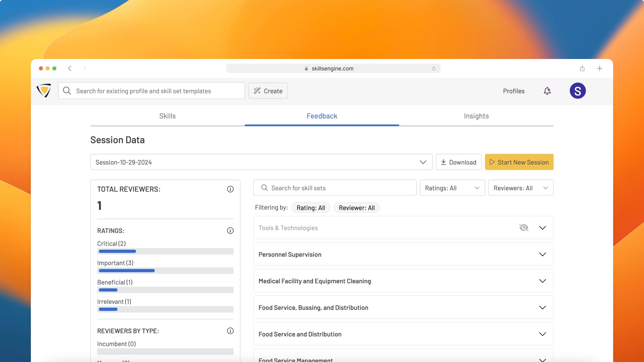Expand Food Service and Distribution row
The image size is (644, 362).
tap(542, 334)
